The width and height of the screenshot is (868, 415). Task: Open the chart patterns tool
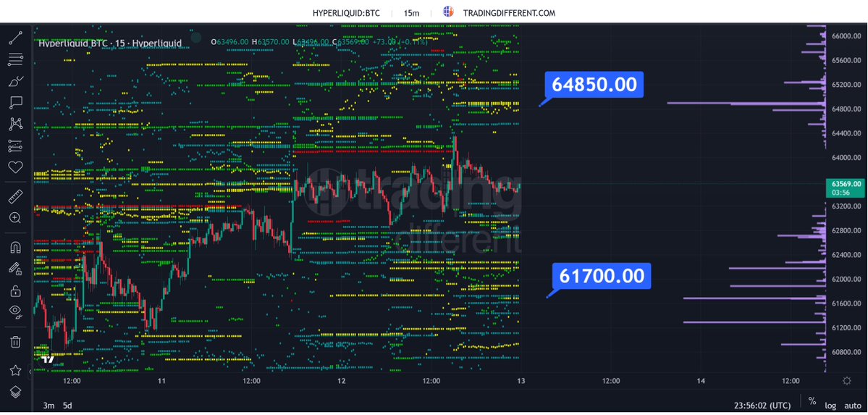click(15, 124)
